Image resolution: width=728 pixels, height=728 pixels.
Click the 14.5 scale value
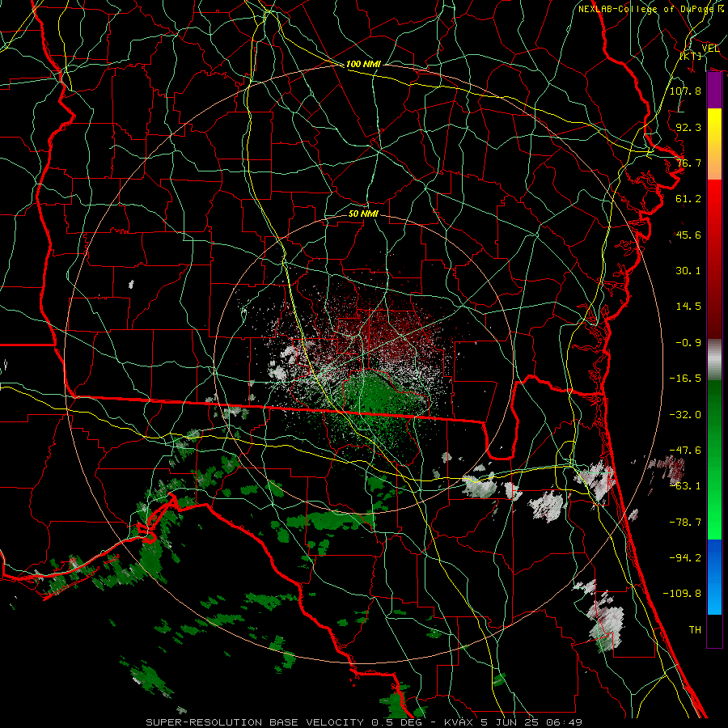tap(688, 307)
